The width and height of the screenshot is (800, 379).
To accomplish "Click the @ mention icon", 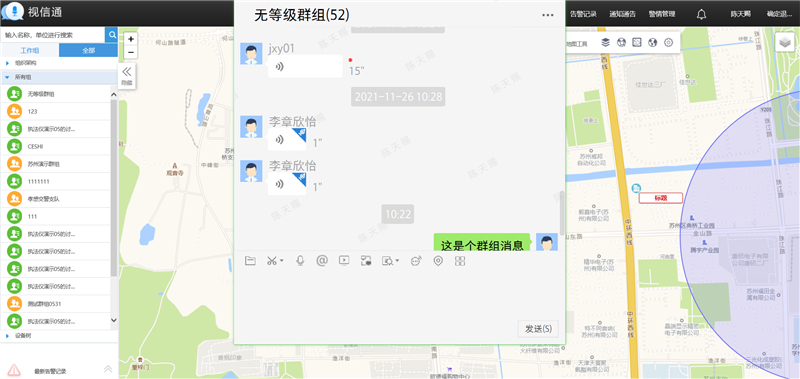I will [321, 261].
